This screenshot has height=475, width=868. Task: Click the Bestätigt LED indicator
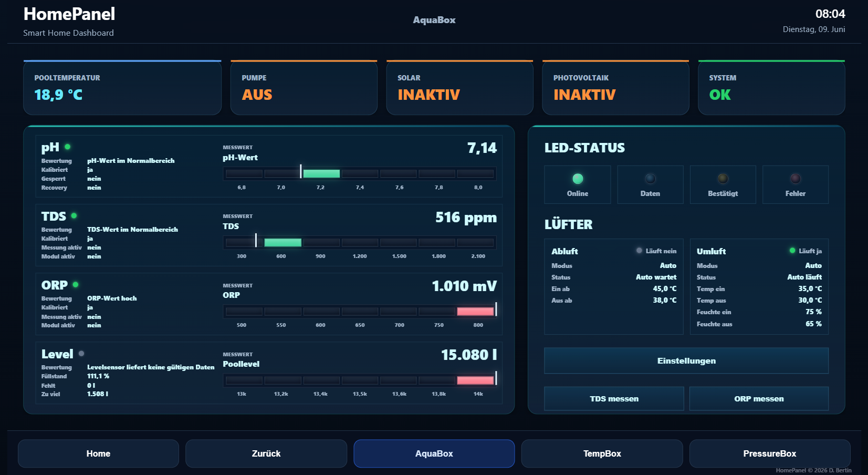(723, 179)
